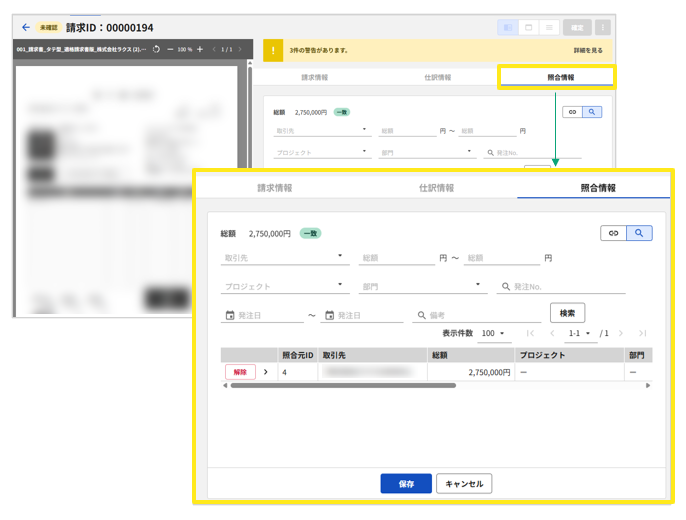Switch to the single pane layout icon
The image size is (686, 520).
point(528,28)
